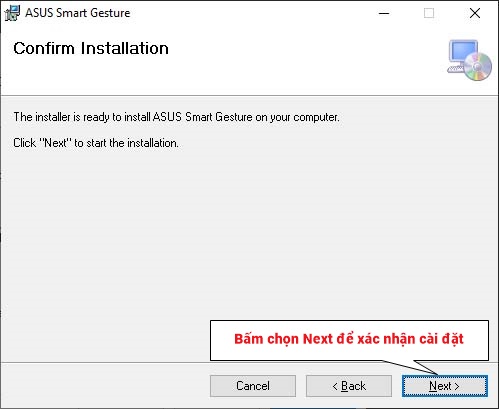Click the blue monitor in the banner graphic

pos(463,52)
